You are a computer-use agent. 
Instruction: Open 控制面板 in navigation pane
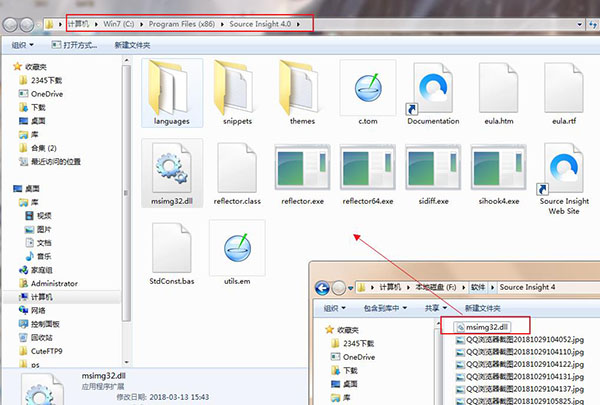[x=39, y=324]
